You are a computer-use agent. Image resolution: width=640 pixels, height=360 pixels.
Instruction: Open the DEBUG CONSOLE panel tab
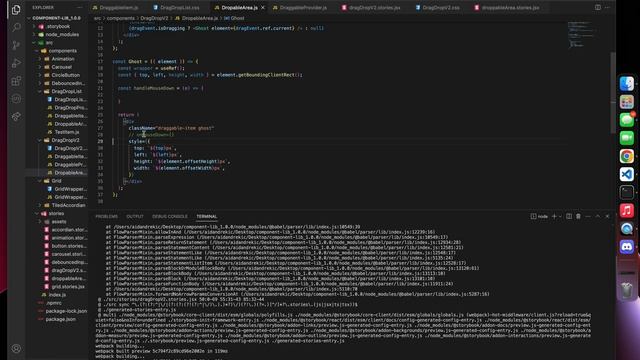(170, 216)
